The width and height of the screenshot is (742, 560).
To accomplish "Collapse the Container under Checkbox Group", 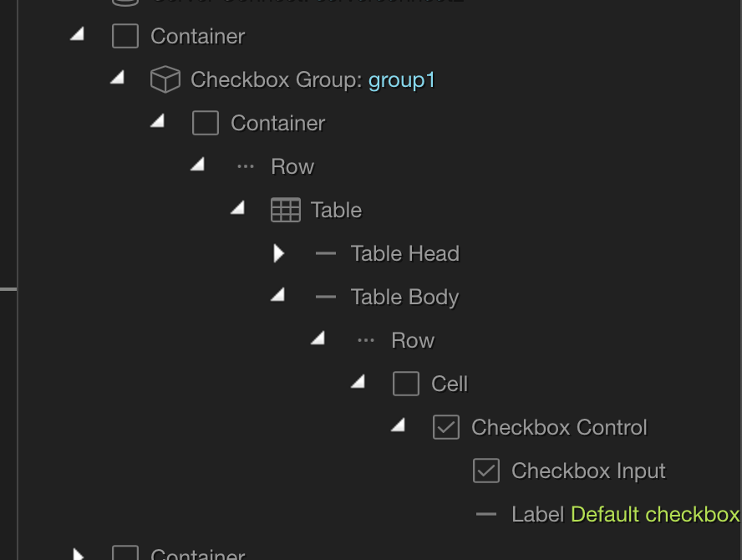I will tap(158, 121).
